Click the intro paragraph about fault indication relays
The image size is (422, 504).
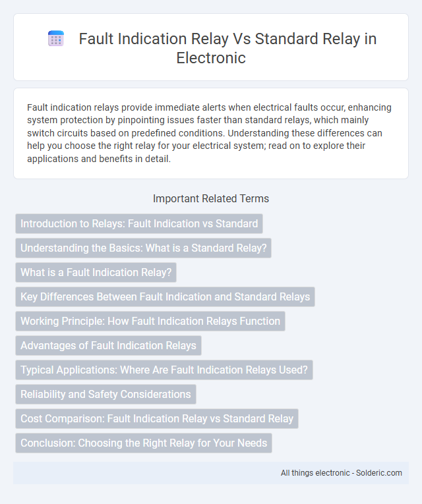[210, 132]
